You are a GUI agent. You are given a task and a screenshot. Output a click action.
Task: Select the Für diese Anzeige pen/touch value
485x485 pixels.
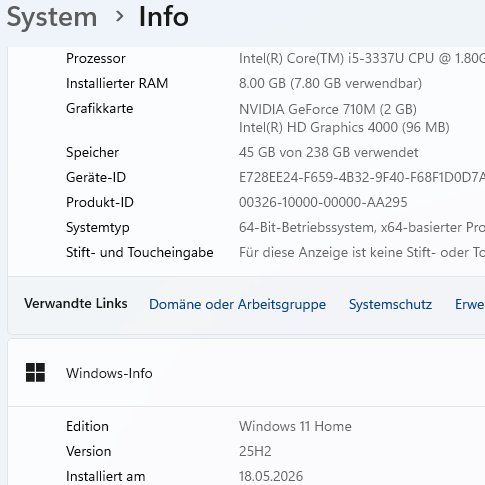point(362,252)
